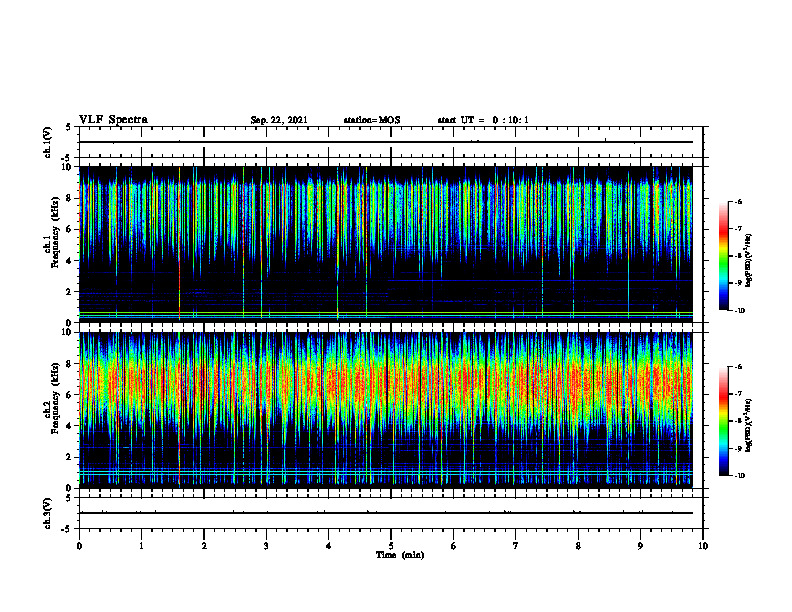Click the ch.2 colorbar value "-8"
The width and height of the screenshot is (792, 612).
point(738,421)
